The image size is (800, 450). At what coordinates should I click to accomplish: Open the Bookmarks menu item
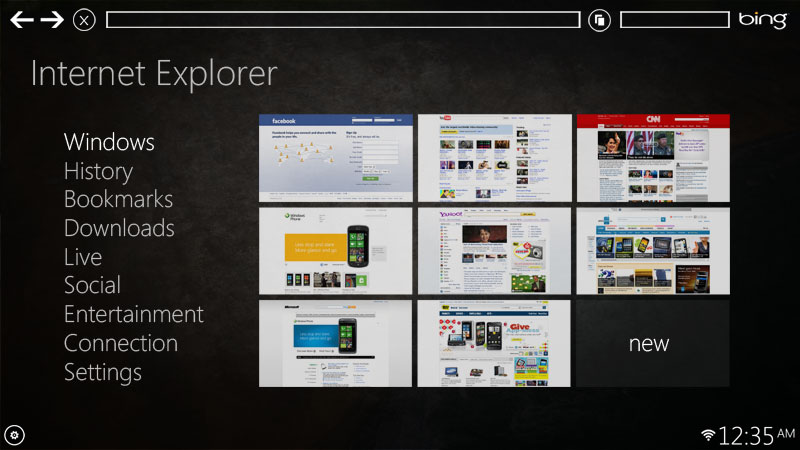118,200
